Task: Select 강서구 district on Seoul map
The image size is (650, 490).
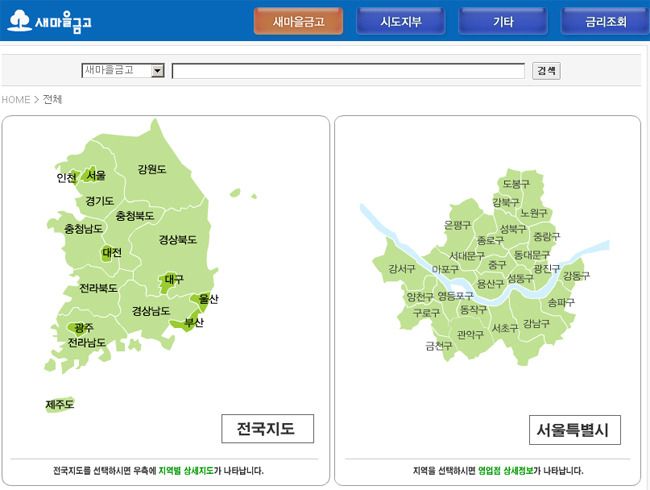Action: coord(402,269)
